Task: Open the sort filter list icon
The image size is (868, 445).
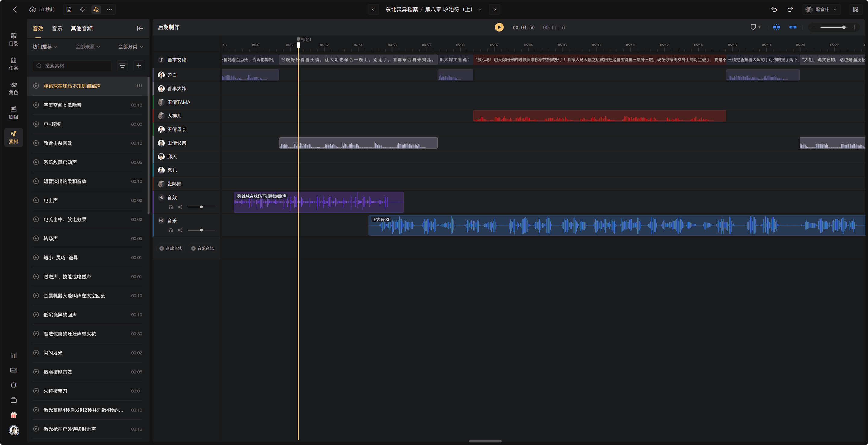Action: (123, 66)
